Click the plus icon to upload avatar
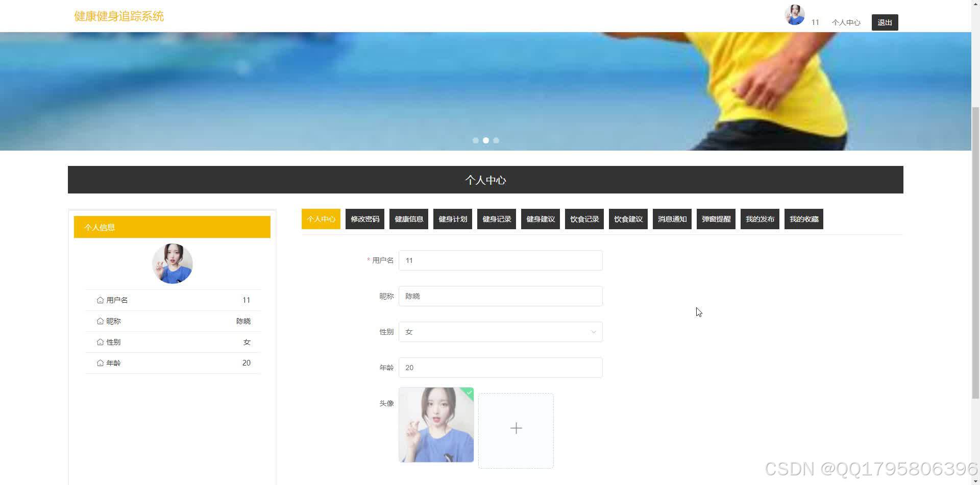 [x=516, y=428]
